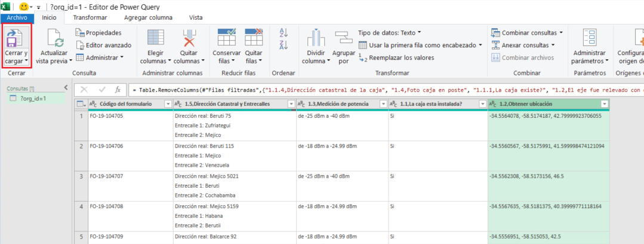Click the fx function icon

pos(118,89)
